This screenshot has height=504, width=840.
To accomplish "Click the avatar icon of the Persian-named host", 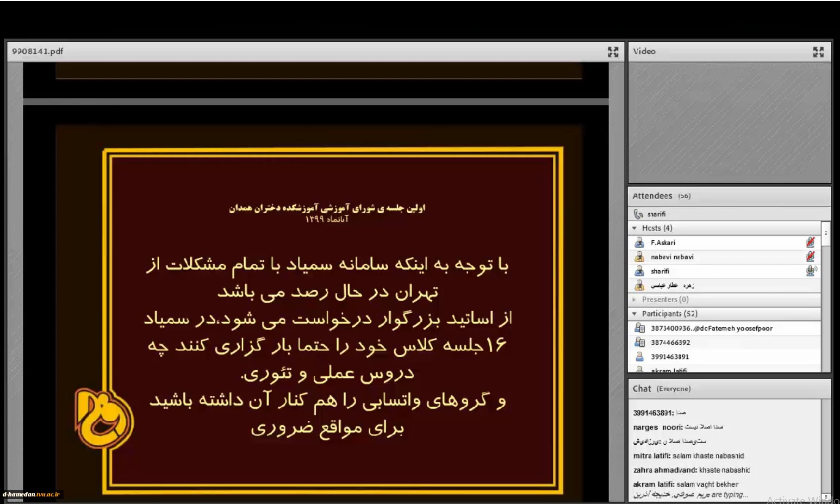I will [x=639, y=285].
